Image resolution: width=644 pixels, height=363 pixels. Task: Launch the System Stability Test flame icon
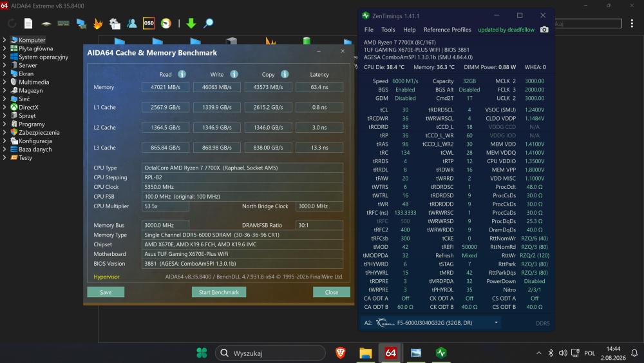[98, 23]
